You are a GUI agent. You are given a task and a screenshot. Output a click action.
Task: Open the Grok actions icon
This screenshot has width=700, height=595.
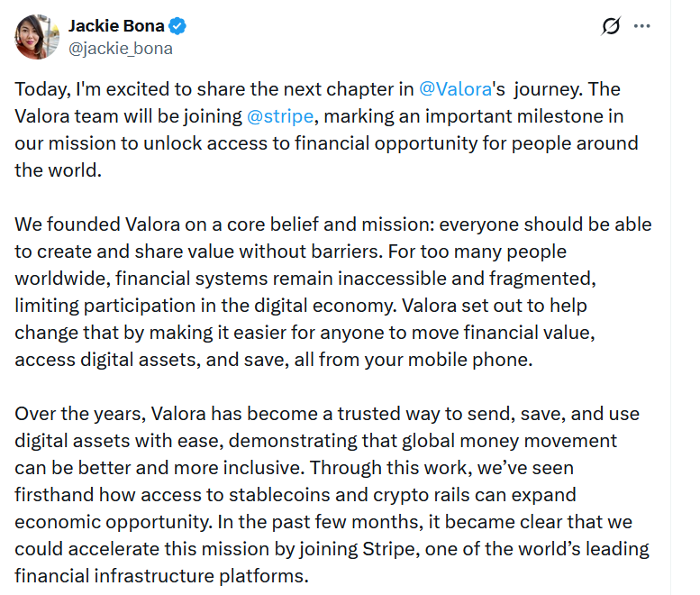(612, 26)
